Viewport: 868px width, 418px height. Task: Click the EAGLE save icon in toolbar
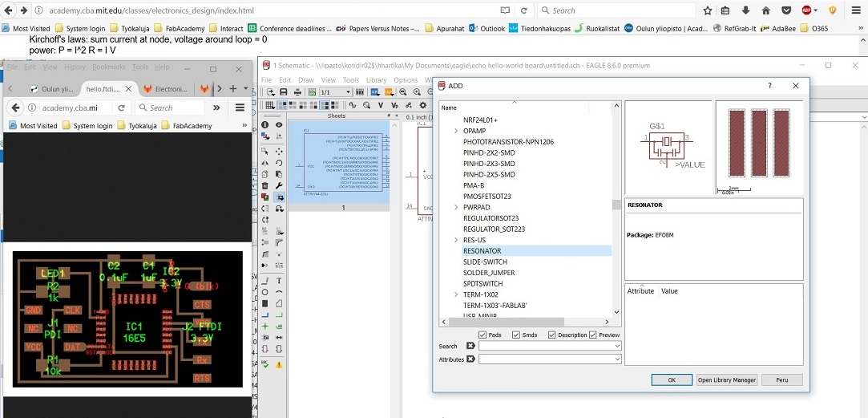coord(284,91)
